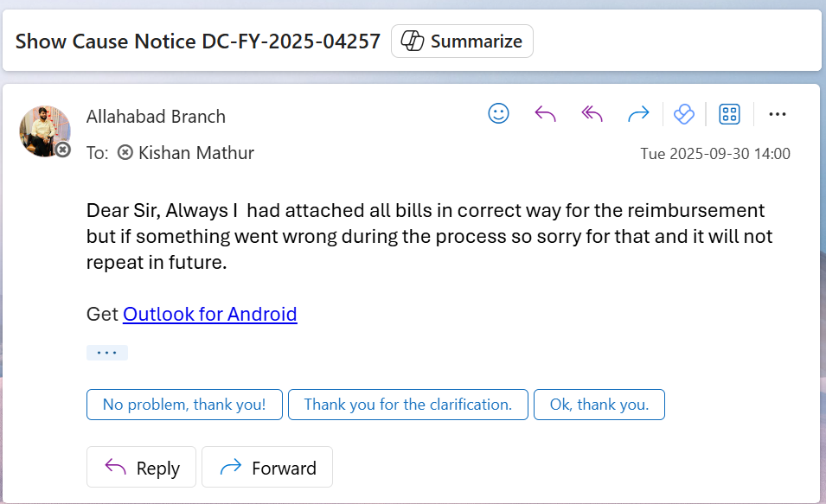Screen dimensions: 826x504
Task: Click the Forward arrow icon in toolbar
Action: [638, 113]
